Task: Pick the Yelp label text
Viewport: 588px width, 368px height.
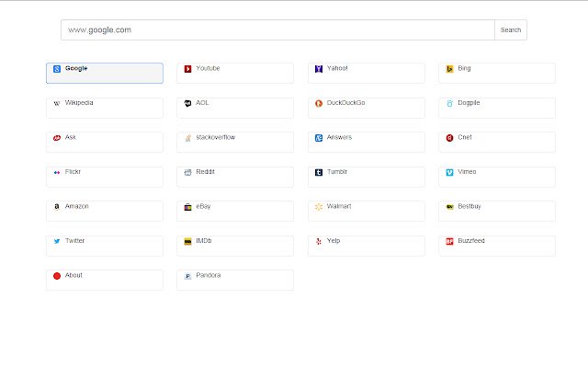Action: pyautogui.click(x=334, y=241)
